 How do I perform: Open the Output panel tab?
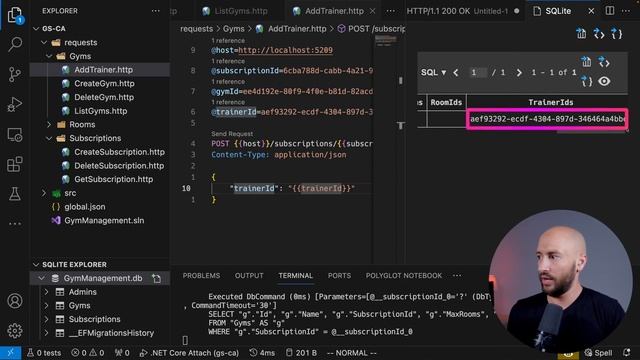tap(249, 276)
